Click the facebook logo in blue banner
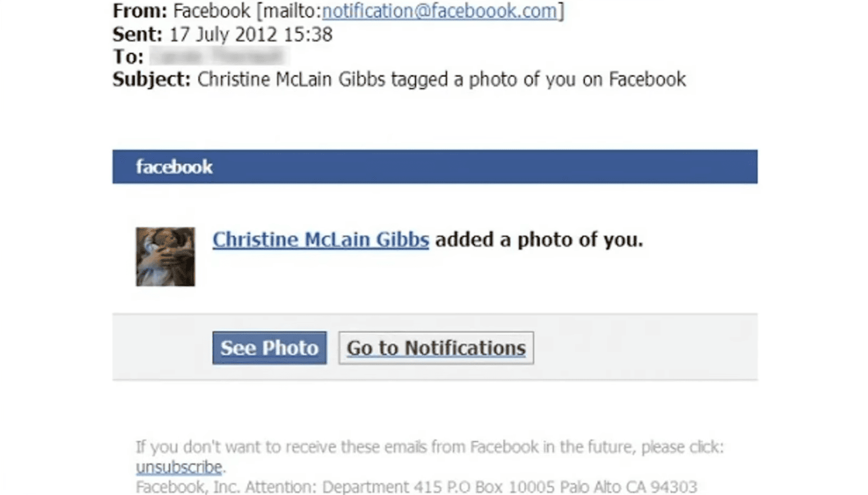Image resolution: width=868 pixels, height=495 pixels. [x=174, y=167]
